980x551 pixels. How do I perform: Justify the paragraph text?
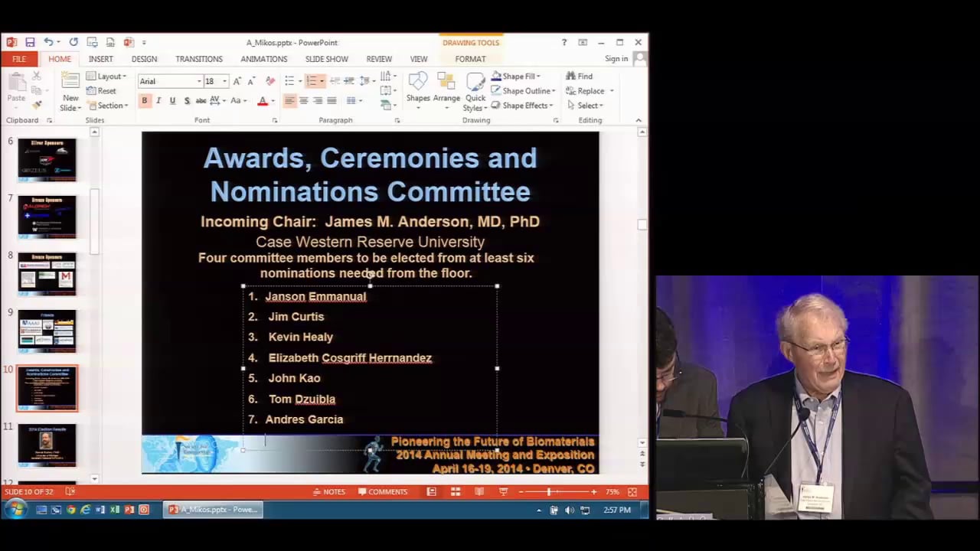click(x=332, y=101)
